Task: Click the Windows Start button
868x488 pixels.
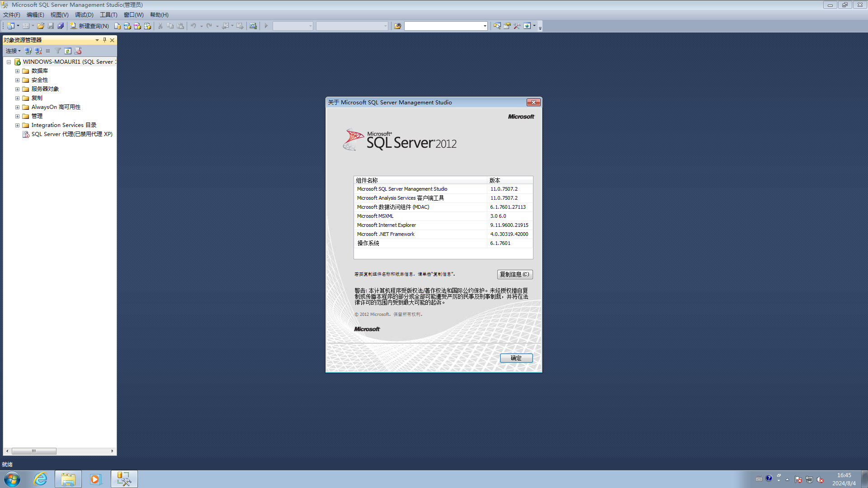Action: pyautogui.click(x=12, y=479)
